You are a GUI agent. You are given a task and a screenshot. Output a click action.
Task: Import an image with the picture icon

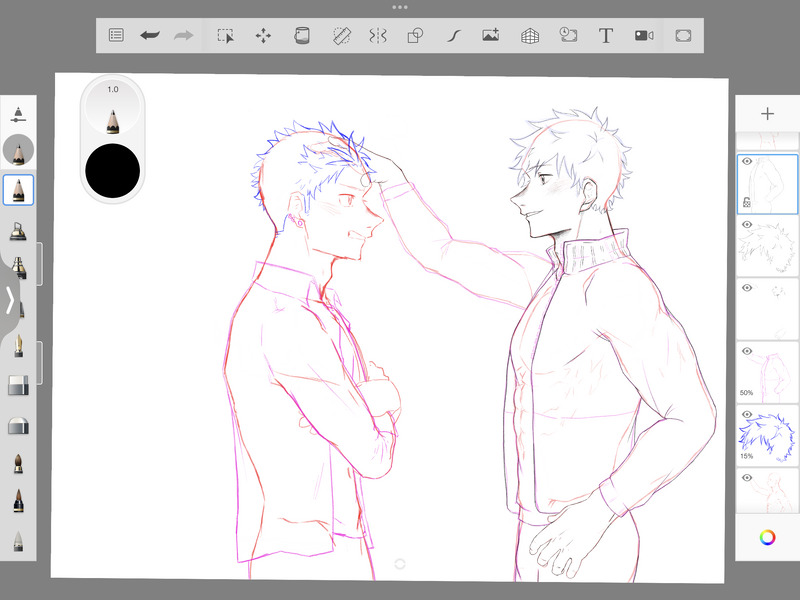click(491, 35)
